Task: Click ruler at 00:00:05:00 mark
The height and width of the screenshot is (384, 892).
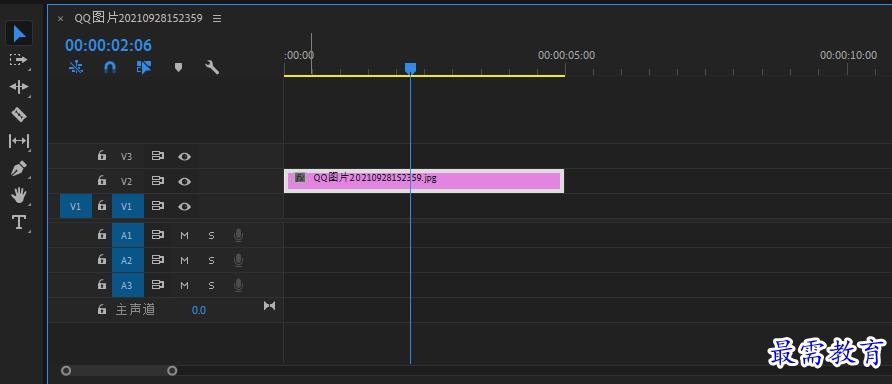Action: tap(566, 55)
